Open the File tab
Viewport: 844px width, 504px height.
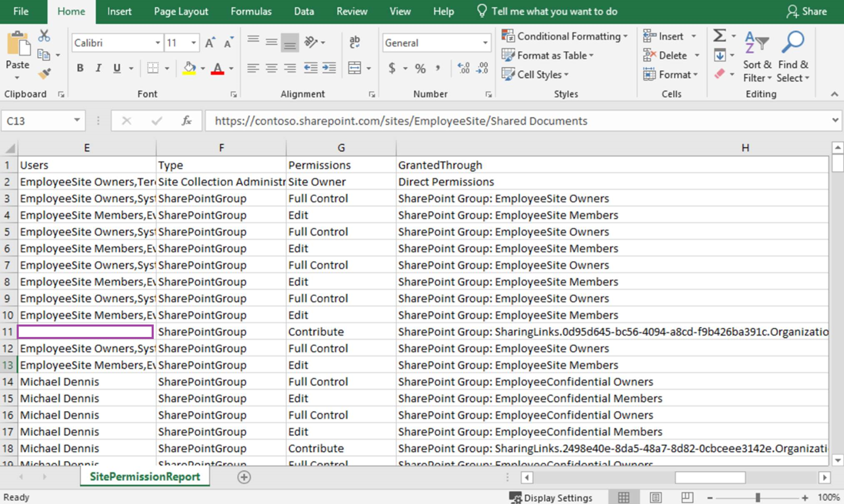tap(21, 11)
